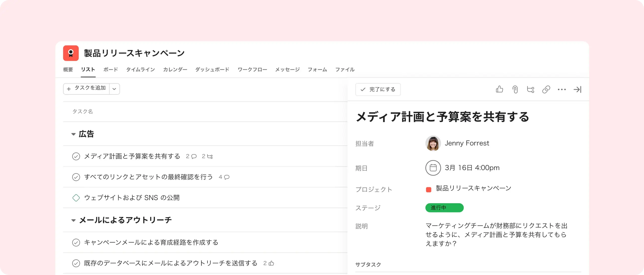The width and height of the screenshot is (644, 275).
Task: Click the add subtask icon in toolbar
Action: click(x=531, y=89)
